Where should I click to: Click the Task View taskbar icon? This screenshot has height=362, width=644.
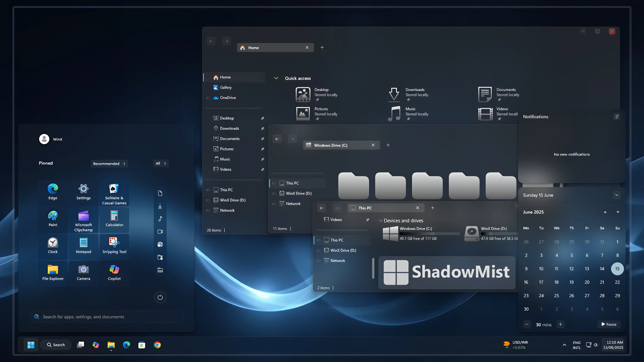coord(80,345)
